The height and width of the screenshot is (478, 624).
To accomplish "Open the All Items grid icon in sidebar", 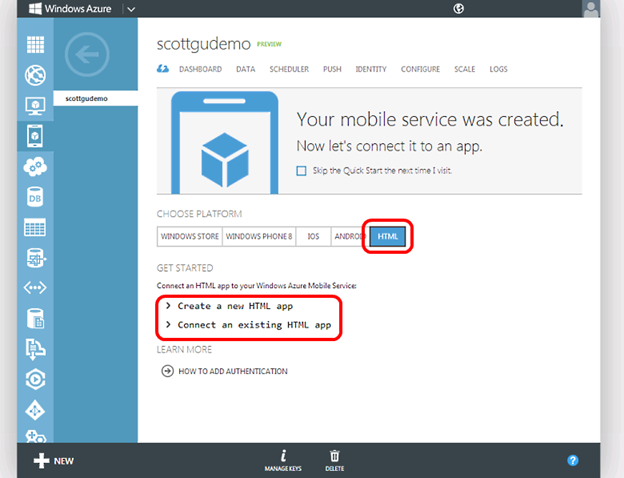I will (35, 44).
